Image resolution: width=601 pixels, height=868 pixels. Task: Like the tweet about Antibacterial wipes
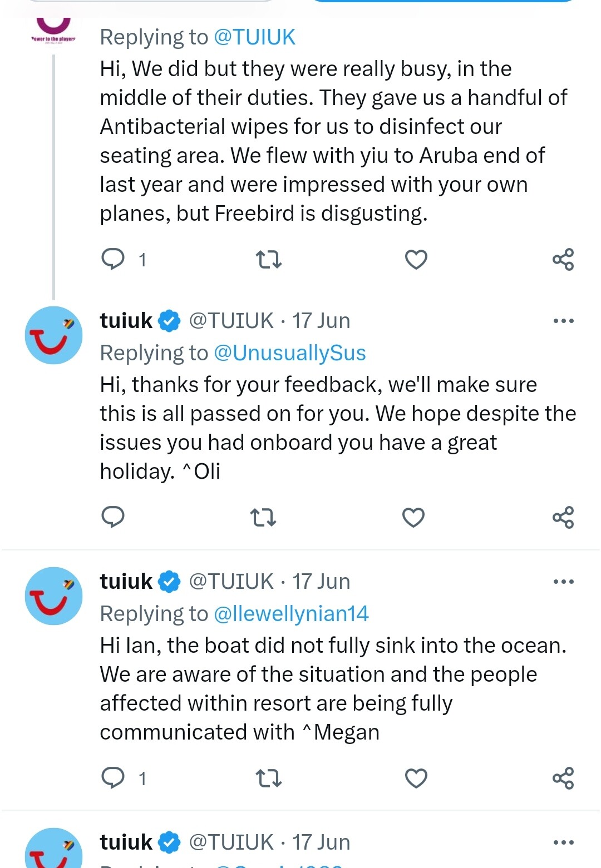(416, 259)
